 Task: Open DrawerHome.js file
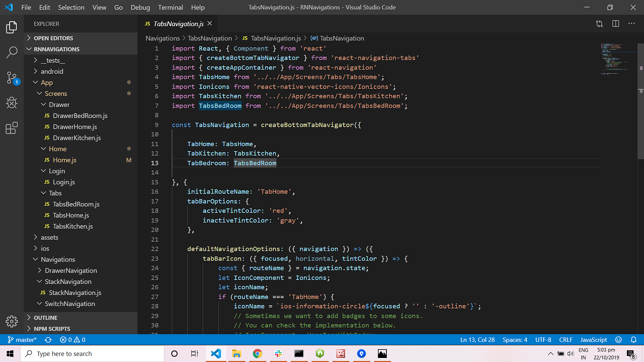80,127
